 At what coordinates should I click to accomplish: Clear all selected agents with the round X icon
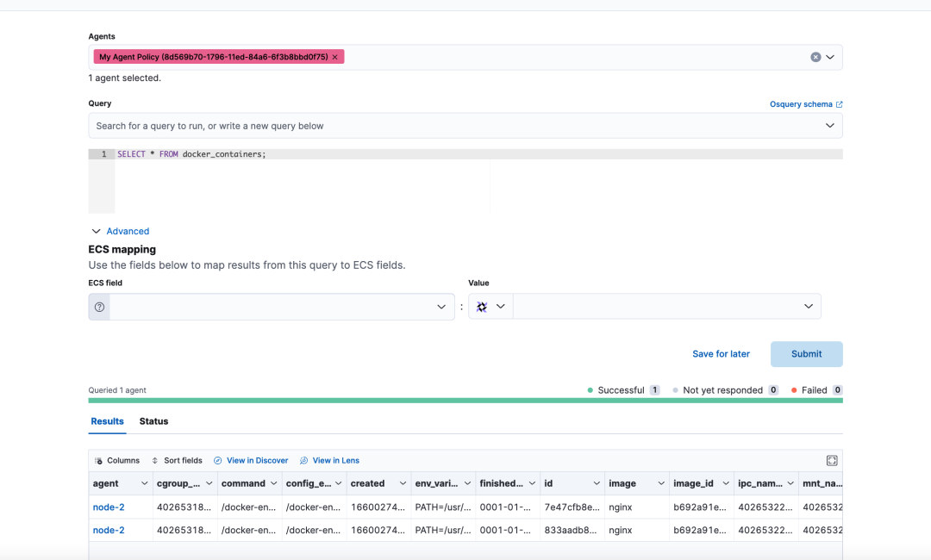coord(815,57)
